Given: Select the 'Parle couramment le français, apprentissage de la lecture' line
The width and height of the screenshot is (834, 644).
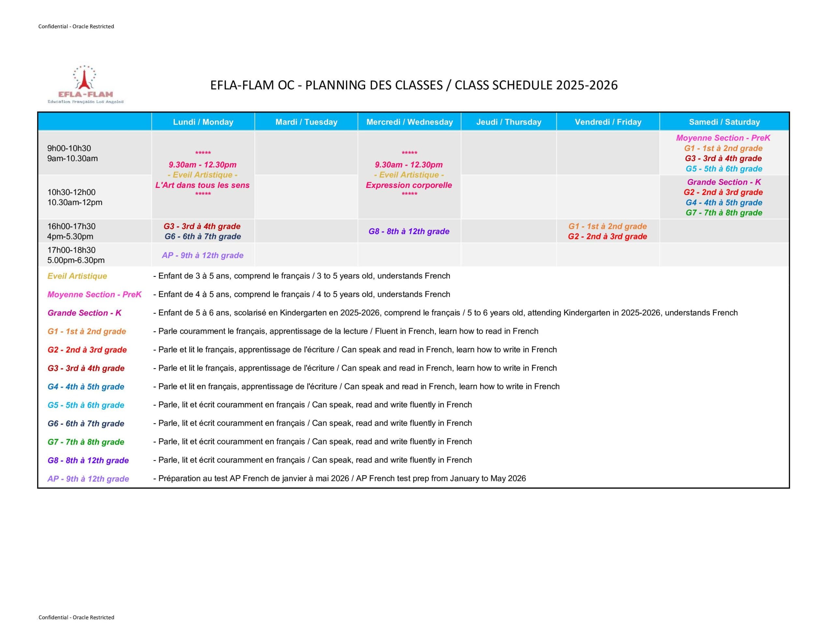Looking at the screenshot, I should [x=346, y=331].
